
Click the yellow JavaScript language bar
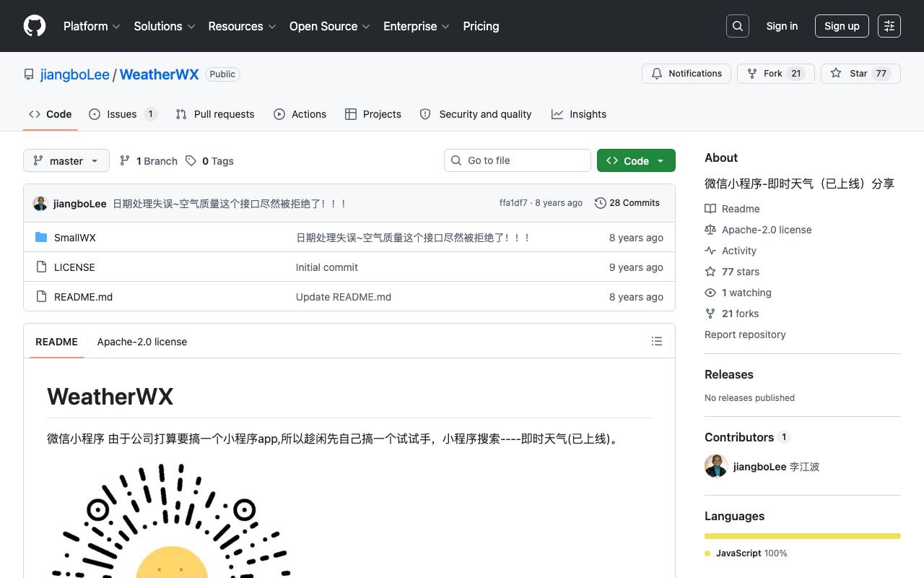click(803, 536)
